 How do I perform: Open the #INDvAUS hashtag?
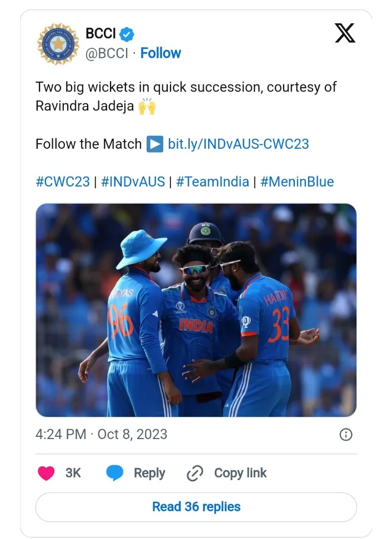pyautogui.click(x=133, y=182)
